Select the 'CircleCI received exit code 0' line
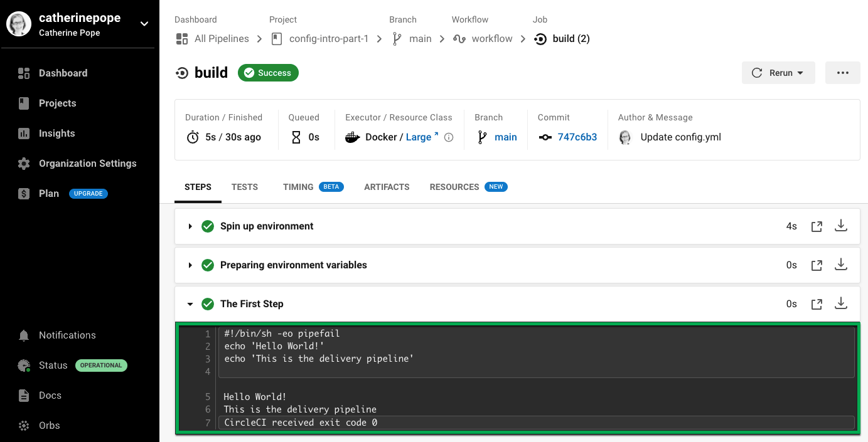Image resolution: width=868 pixels, height=442 pixels. coord(301,423)
